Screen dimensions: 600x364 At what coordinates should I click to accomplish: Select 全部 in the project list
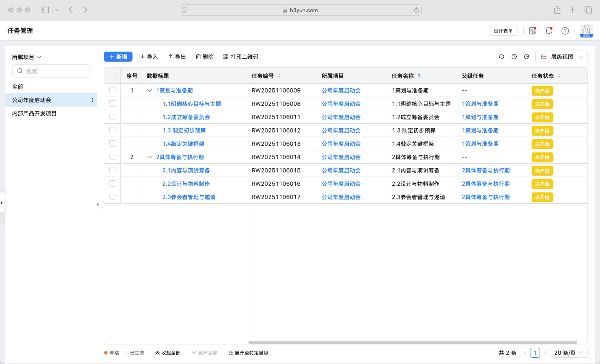(x=17, y=87)
